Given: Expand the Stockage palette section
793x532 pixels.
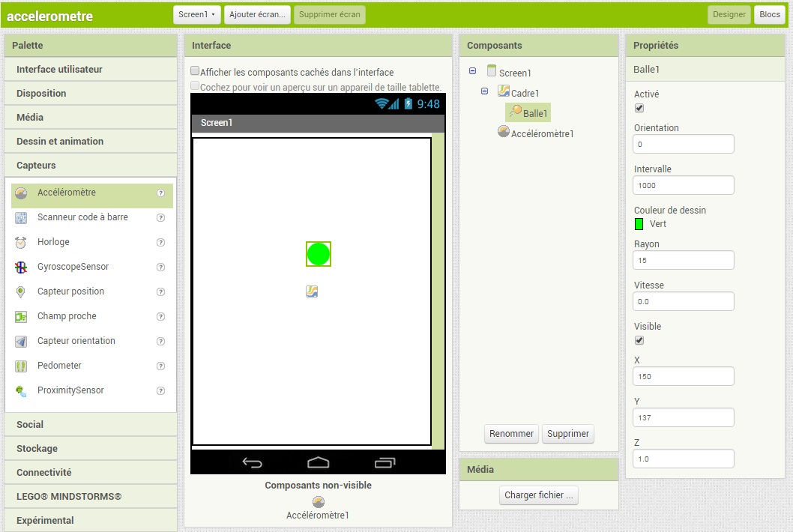Looking at the screenshot, I should (x=91, y=449).
